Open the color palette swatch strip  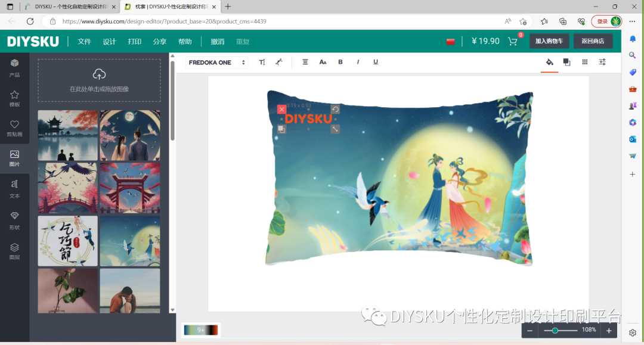tap(200, 330)
